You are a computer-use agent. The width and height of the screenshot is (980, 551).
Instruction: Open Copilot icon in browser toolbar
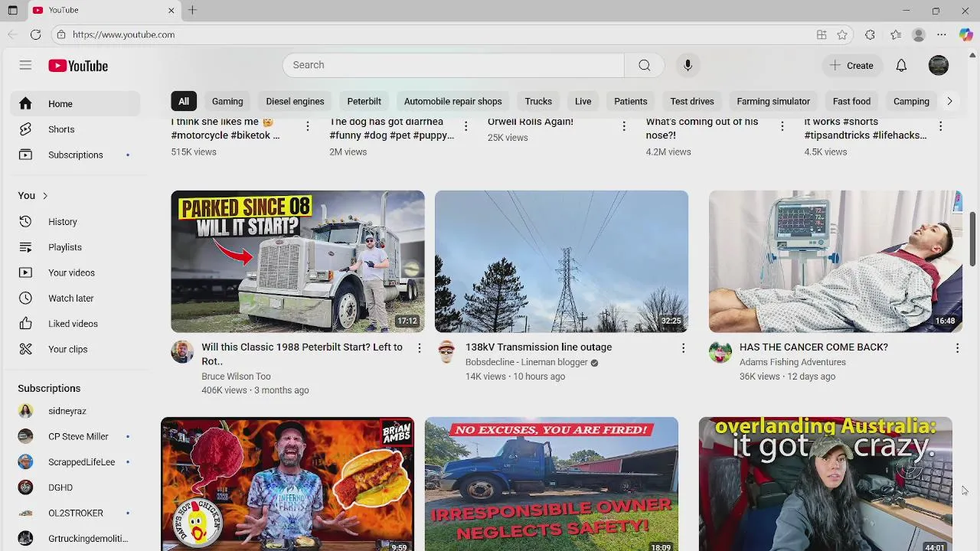pos(965,34)
